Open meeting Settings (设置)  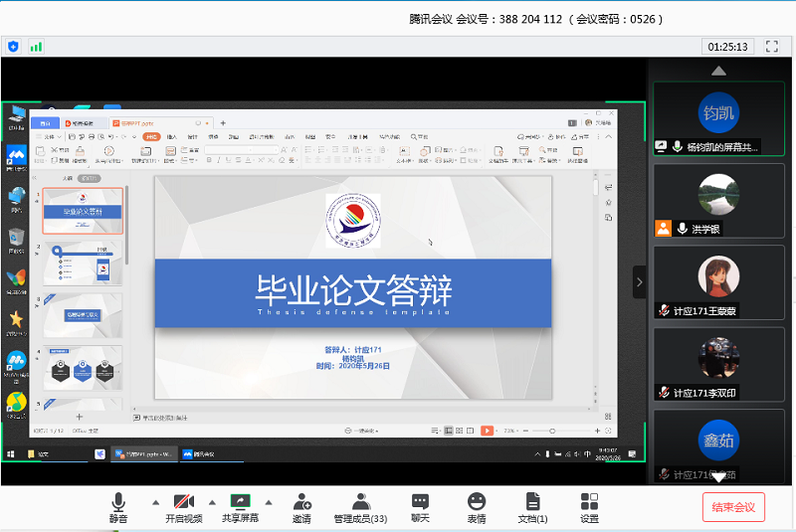[589, 507]
